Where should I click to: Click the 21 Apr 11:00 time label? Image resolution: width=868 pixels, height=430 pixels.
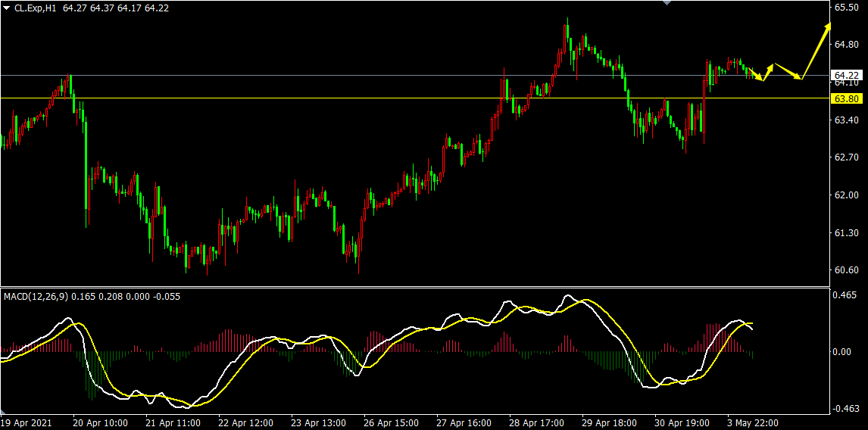point(172,422)
